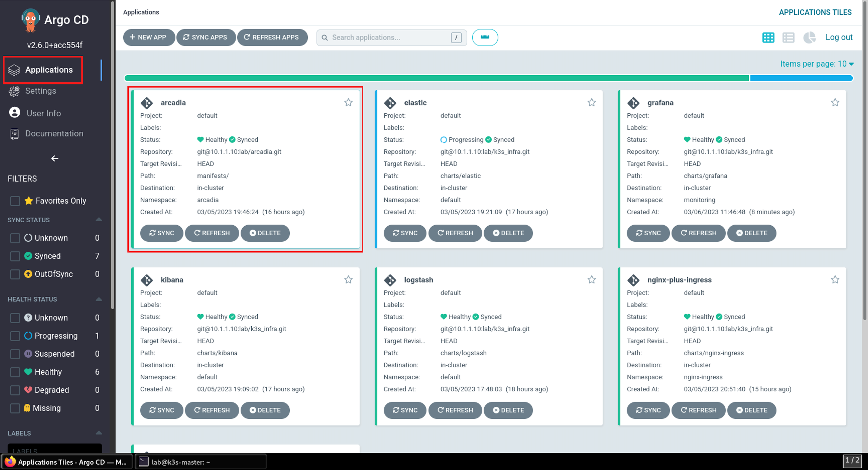This screenshot has height=470, width=868.
Task: Collapse the SYNC STATUS filter section
Action: (x=99, y=219)
